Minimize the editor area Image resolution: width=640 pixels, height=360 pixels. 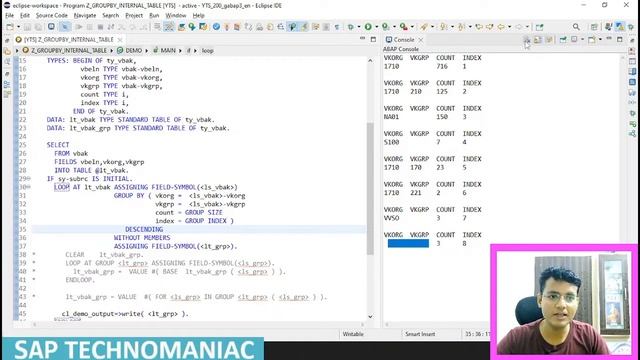362,39
